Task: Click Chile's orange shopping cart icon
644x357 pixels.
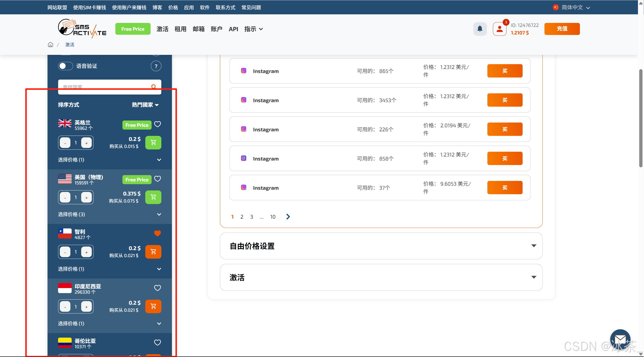Action: point(153,252)
